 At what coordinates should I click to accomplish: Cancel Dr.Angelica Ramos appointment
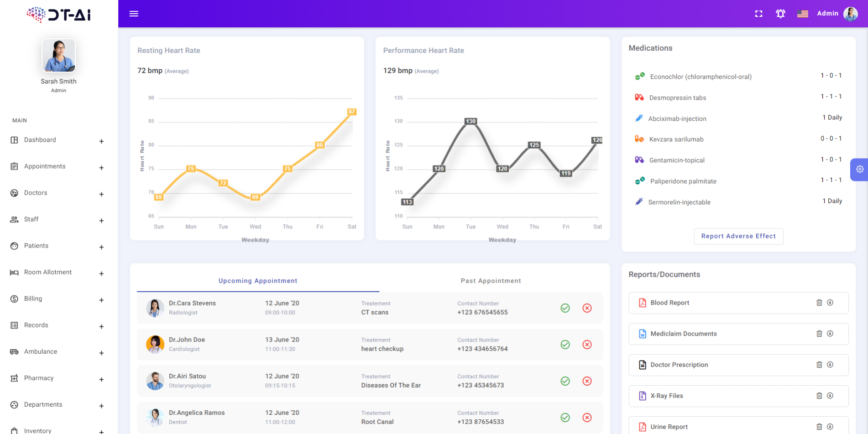tap(587, 418)
